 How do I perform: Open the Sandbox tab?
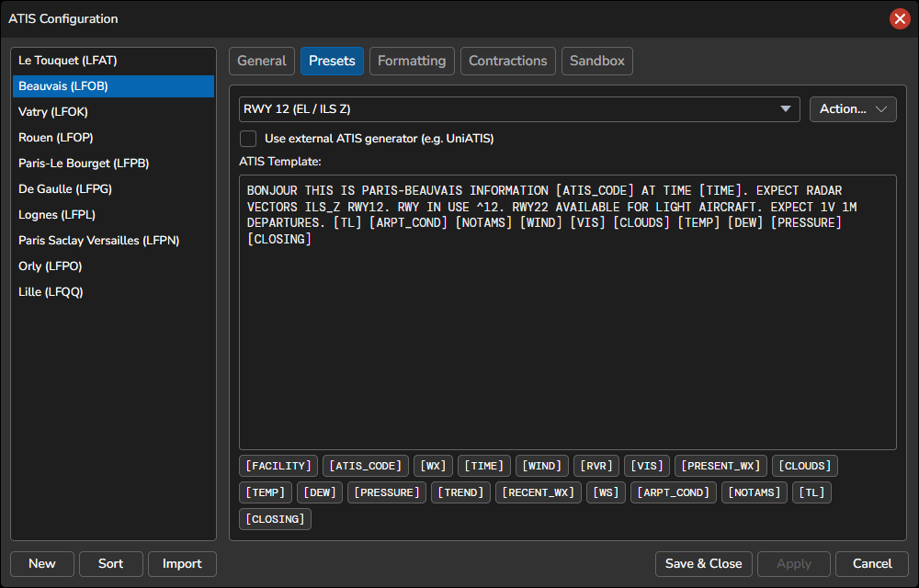tap(597, 61)
